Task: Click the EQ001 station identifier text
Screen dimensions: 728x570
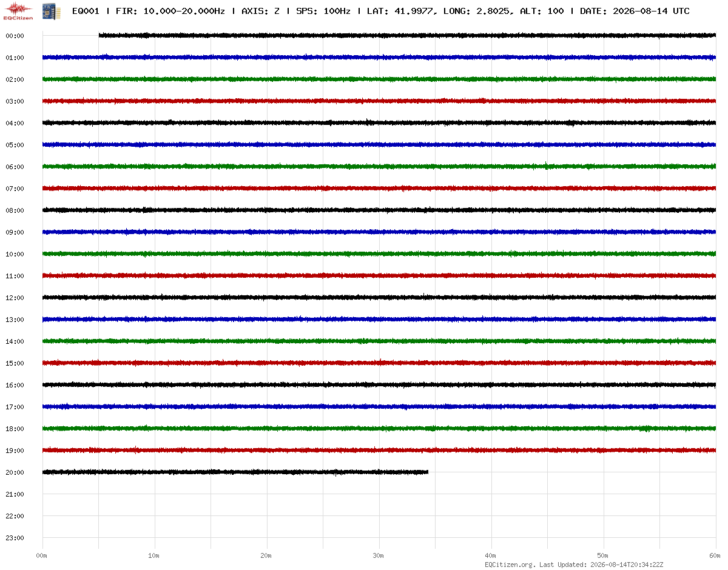Action: pyautogui.click(x=86, y=11)
